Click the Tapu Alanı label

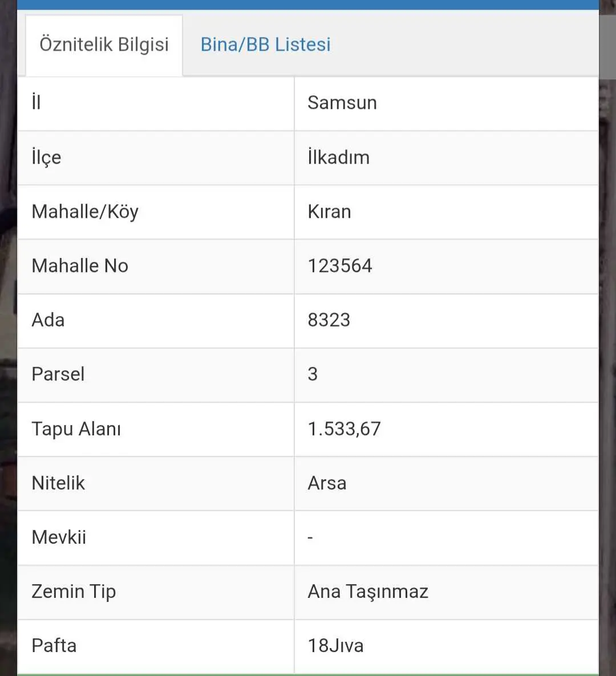coord(76,429)
